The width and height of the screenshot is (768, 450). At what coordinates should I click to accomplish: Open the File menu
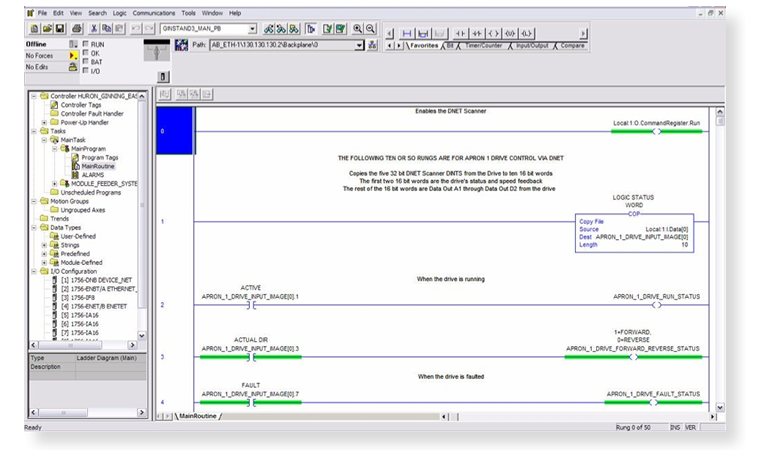coord(43,13)
